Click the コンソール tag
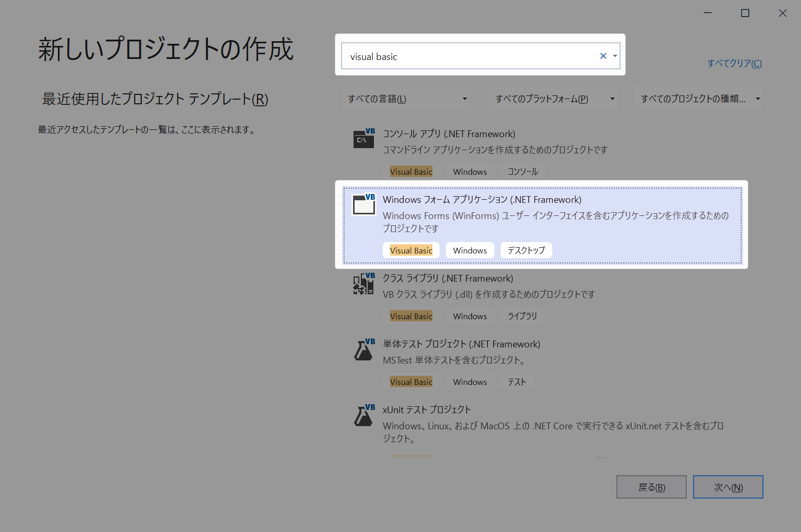The width and height of the screenshot is (801, 532). point(523,172)
